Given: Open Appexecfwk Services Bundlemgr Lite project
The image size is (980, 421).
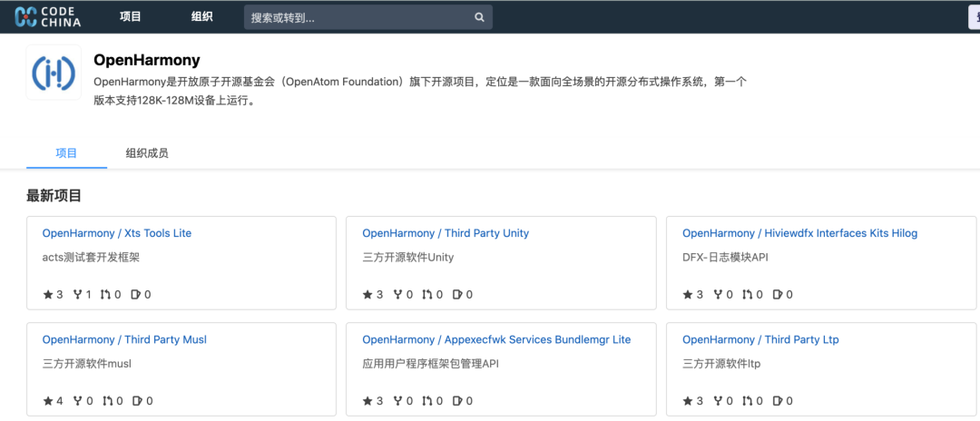Looking at the screenshot, I should (496, 340).
